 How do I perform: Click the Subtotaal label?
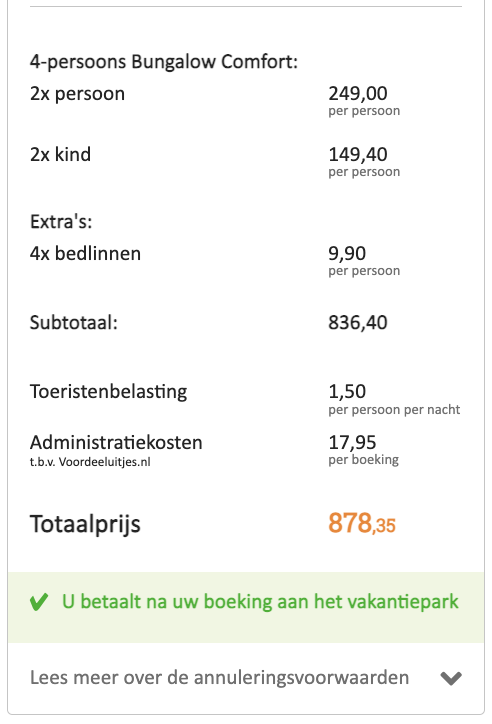(x=74, y=322)
